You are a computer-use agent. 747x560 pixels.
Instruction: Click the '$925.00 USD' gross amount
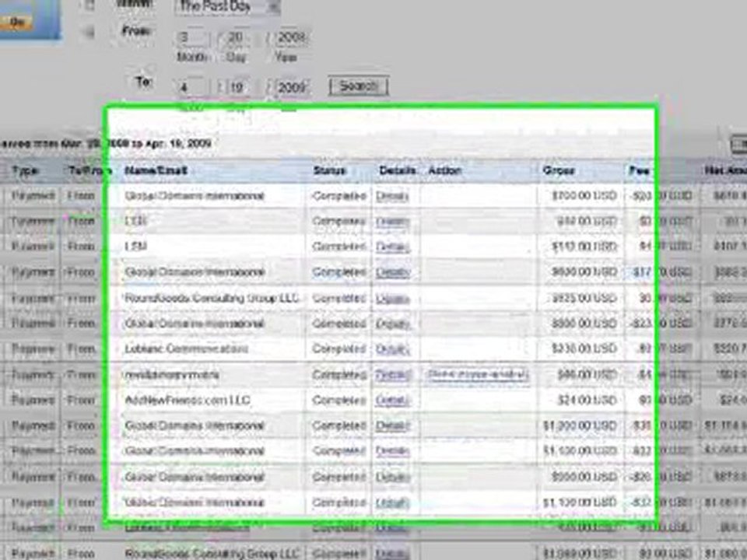tap(584, 299)
